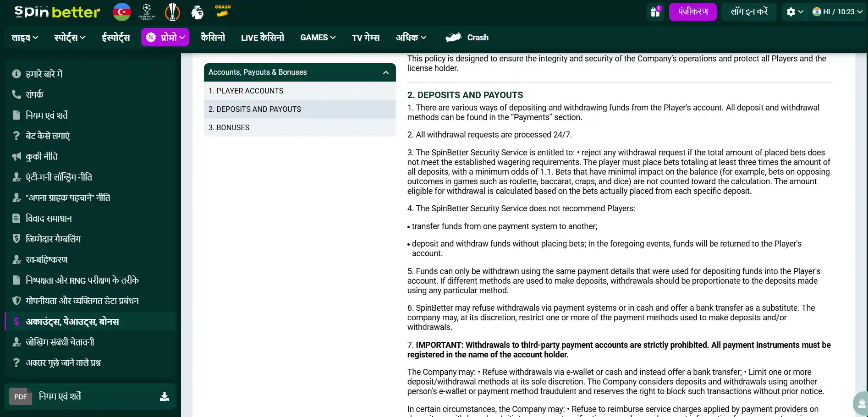The height and width of the screenshot is (417, 868).
Task: Go to the TV गेम्स section
Action: (x=365, y=38)
